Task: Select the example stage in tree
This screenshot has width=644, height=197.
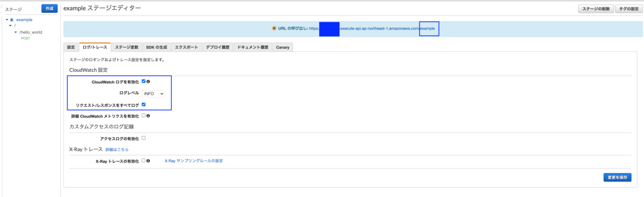Action: tap(25, 19)
